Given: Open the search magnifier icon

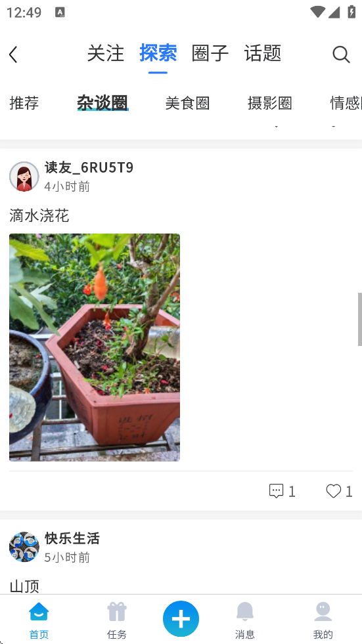Looking at the screenshot, I should point(341,54).
